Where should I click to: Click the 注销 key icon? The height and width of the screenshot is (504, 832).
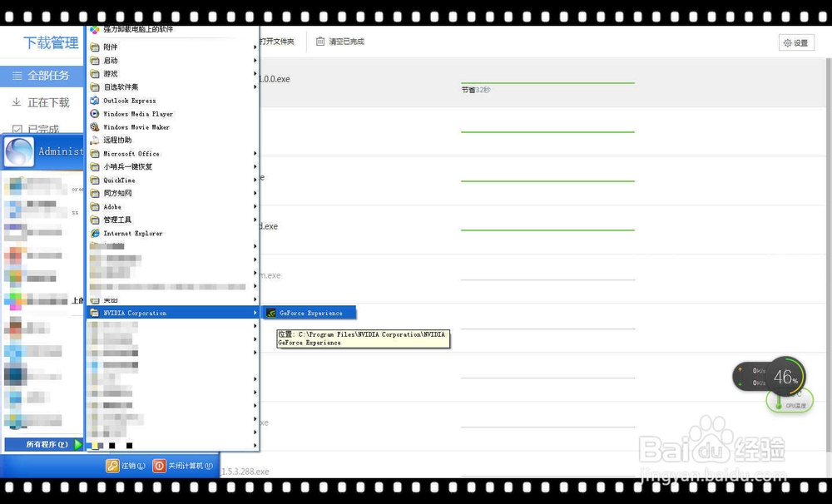point(112,466)
